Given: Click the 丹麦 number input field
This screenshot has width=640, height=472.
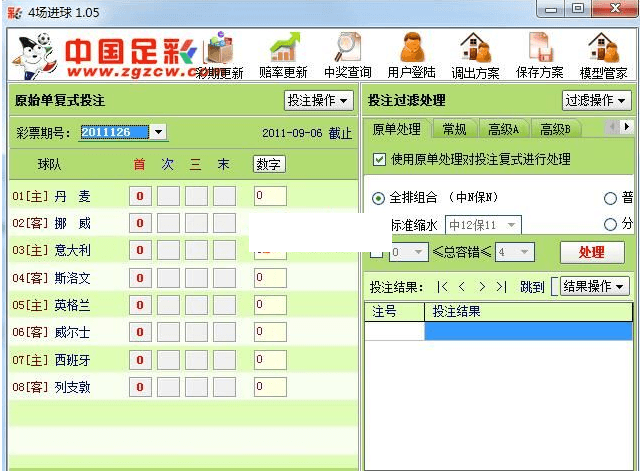Looking at the screenshot, I should click(270, 196).
